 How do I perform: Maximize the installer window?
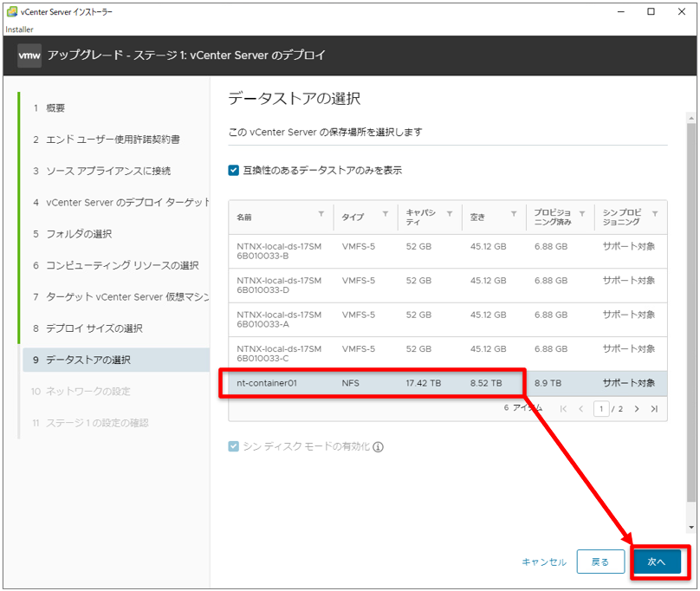pyautogui.click(x=651, y=11)
